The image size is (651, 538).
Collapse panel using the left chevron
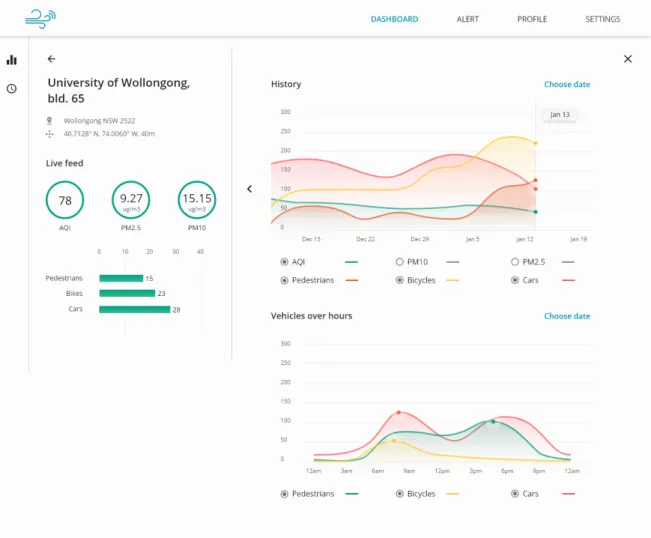pyautogui.click(x=249, y=189)
